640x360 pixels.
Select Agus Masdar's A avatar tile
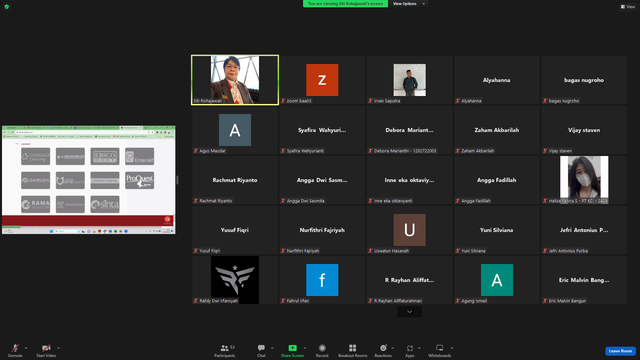(x=235, y=130)
